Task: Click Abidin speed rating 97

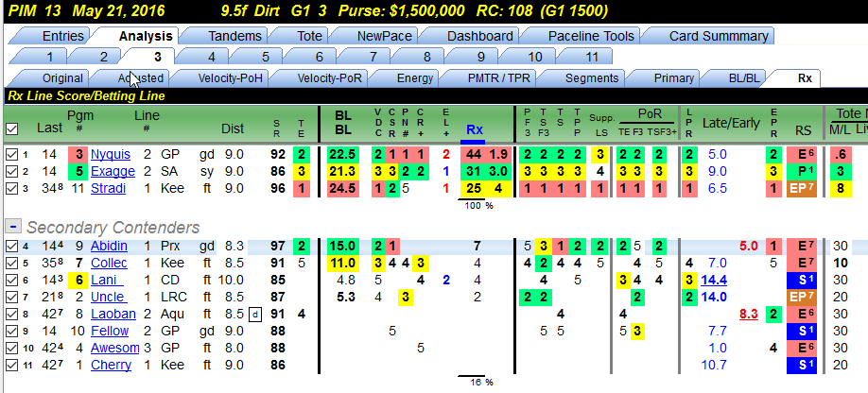Action: 276,246
